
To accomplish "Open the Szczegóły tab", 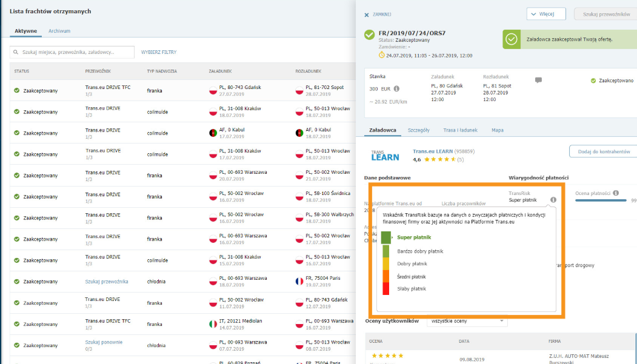I will coord(418,130).
